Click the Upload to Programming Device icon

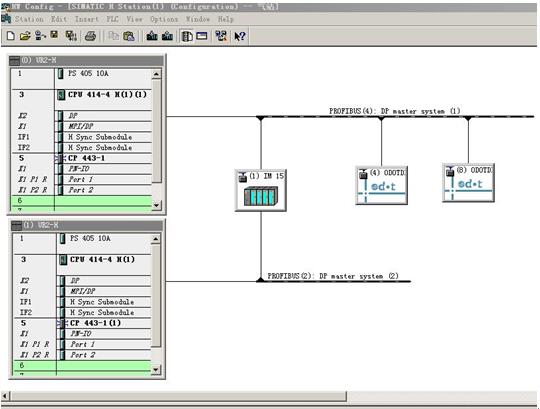click(x=167, y=36)
